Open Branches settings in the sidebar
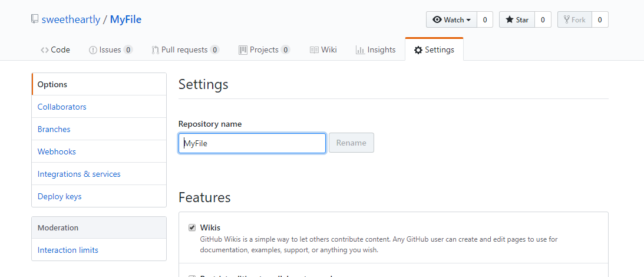Screen dimensions: 644x277 click(99, 129)
